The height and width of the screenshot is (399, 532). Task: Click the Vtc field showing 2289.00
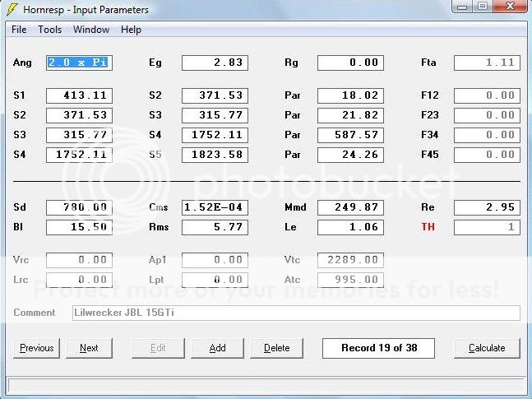[x=350, y=260]
